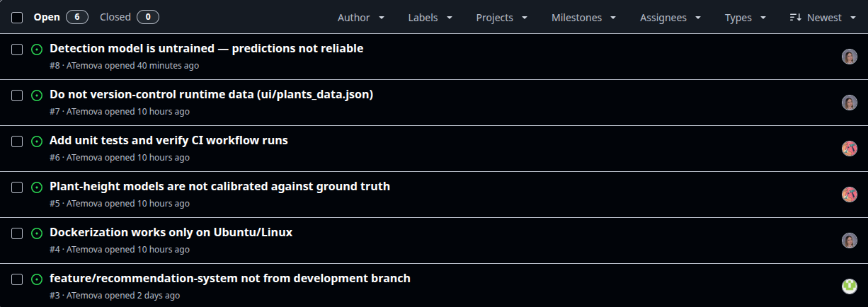Click open-issue icon beside Add unit tests
The image size is (868, 307).
[37, 141]
